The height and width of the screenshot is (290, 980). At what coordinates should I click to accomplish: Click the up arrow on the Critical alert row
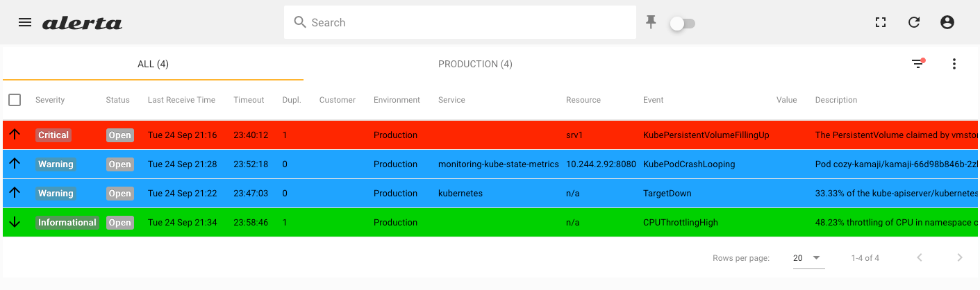point(15,135)
